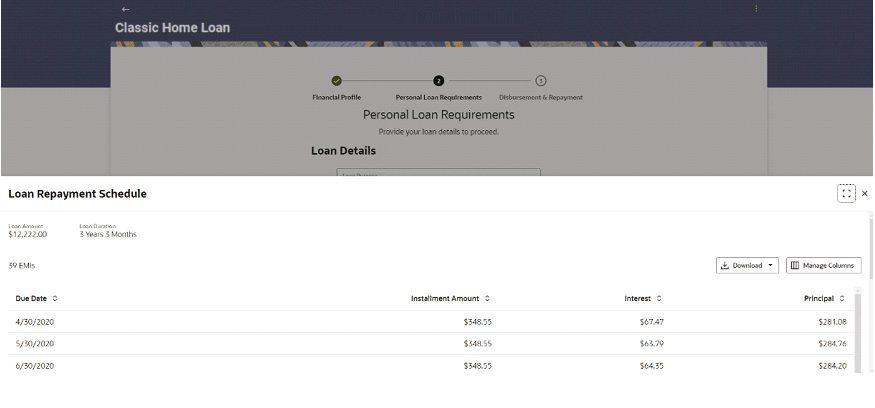
Task: Click the 5/30/2020 due date cell
Action: point(35,344)
